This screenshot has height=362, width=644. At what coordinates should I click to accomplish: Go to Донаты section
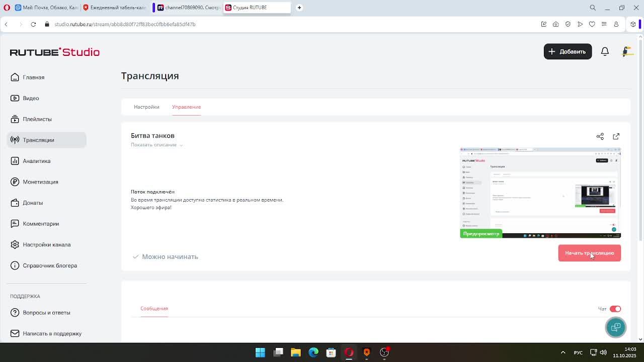pos(33,203)
